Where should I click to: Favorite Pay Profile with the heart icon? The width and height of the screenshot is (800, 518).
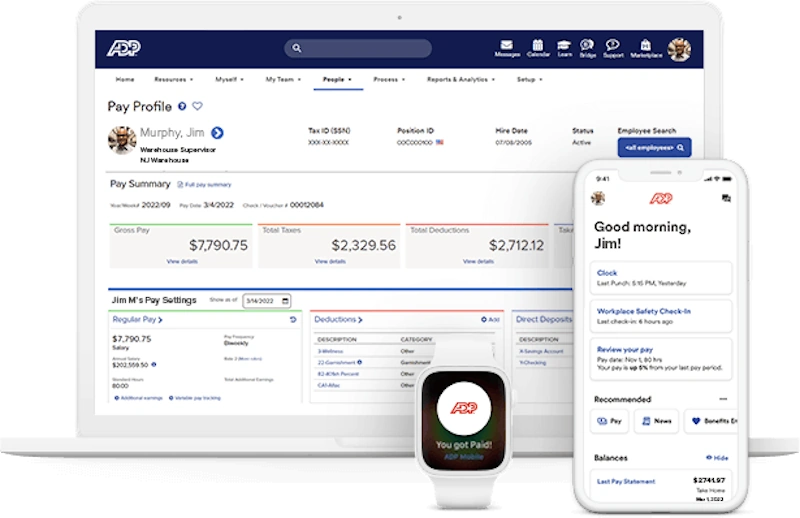point(197,106)
